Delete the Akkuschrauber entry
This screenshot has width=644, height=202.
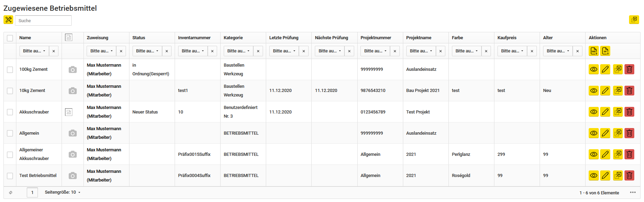[629, 112]
